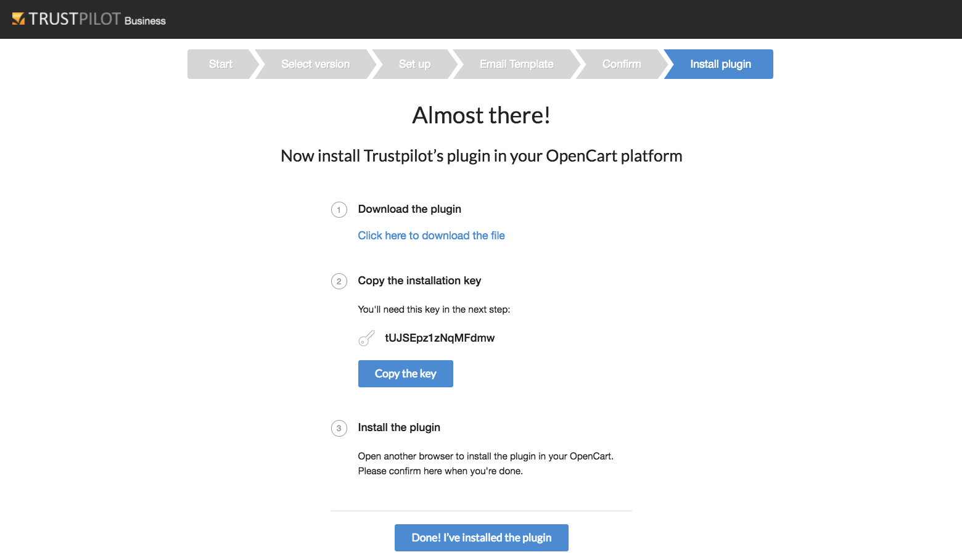The image size is (962, 560).
Task: Select the installation key text tUJSEpz1zNqMFdmw
Action: pos(440,338)
